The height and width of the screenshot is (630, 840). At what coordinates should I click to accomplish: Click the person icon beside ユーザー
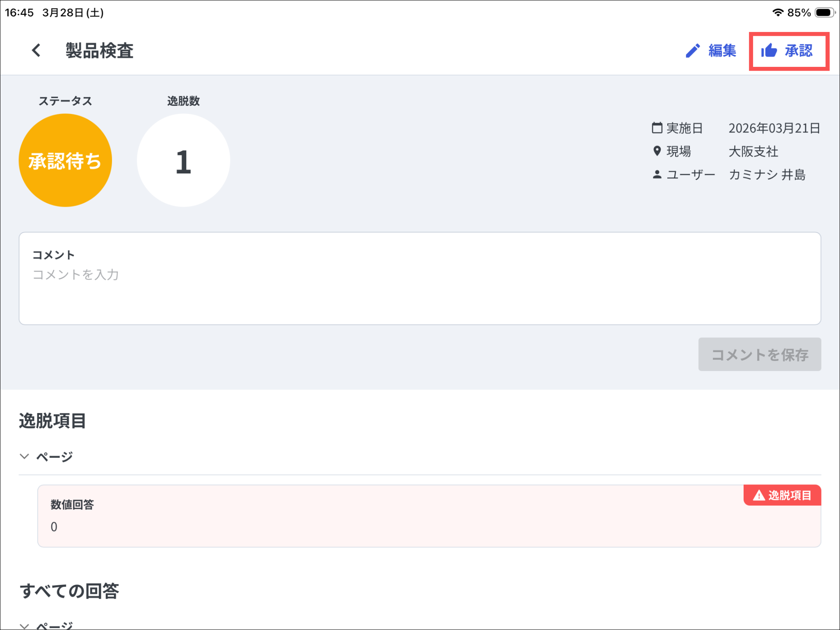tap(657, 175)
